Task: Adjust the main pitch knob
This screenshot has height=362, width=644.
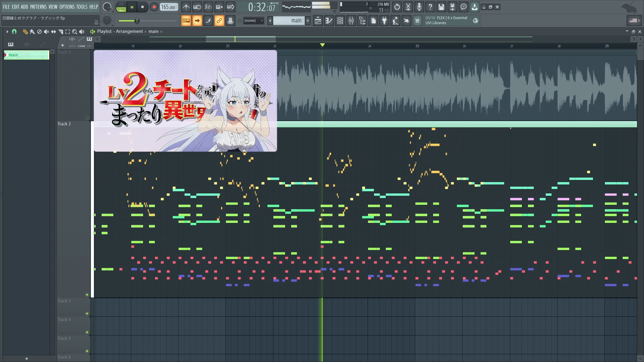Action: (x=107, y=20)
